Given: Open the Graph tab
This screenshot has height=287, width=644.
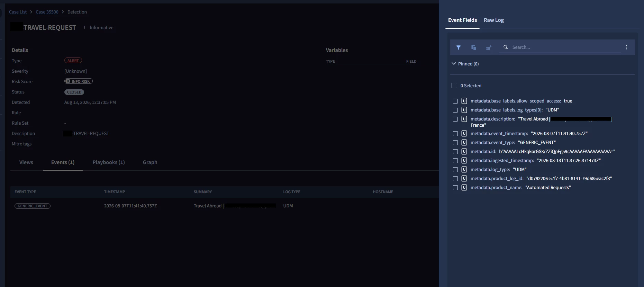Looking at the screenshot, I should pos(150,162).
